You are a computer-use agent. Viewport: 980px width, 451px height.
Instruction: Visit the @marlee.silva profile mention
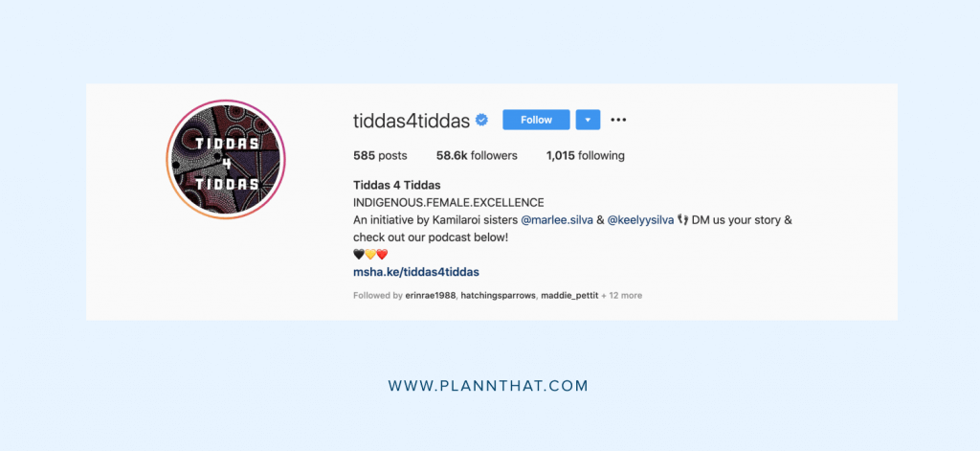coord(557,220)
